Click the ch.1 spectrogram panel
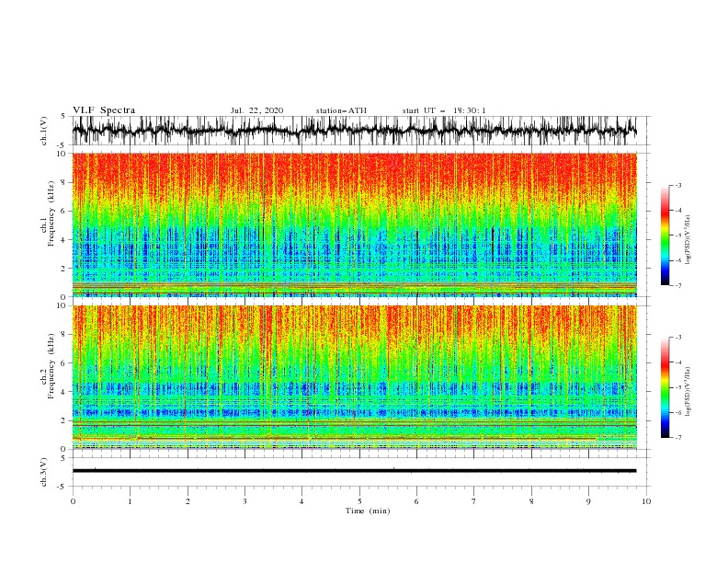 coord(354,224)
